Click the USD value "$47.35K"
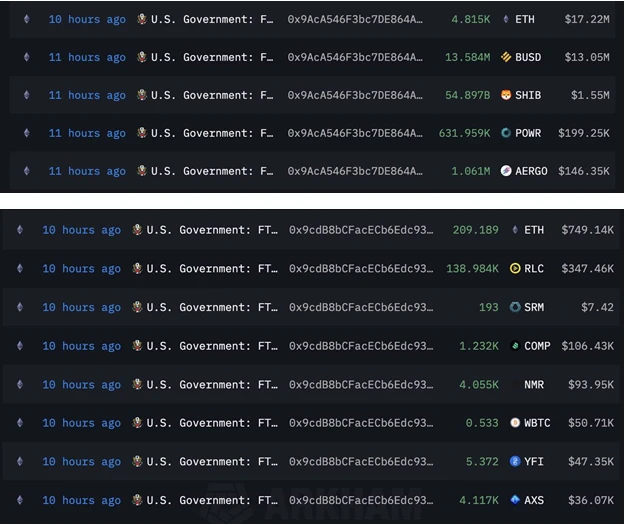This screenshot has height=525, width=626. tap(591, 462)
